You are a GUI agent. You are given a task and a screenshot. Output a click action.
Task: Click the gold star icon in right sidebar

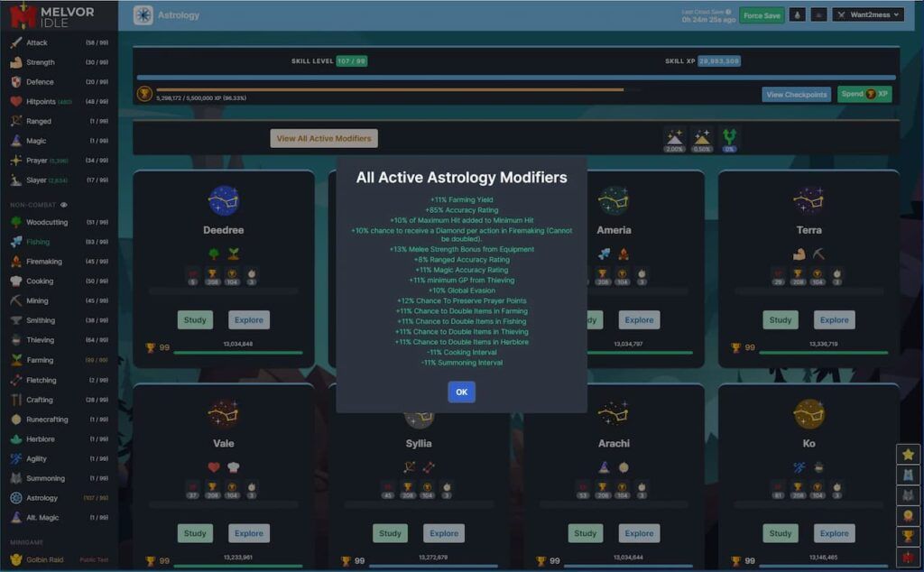coord(908,454)
